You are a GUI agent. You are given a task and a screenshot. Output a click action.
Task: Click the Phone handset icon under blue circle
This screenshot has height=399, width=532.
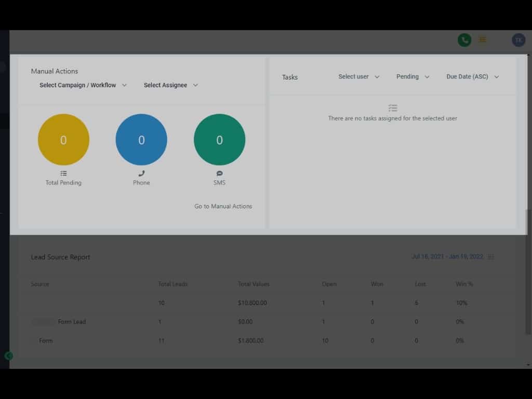[141, 174]
